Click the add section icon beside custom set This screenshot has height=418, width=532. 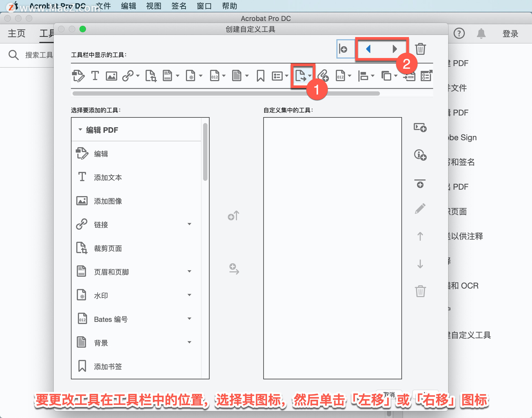point(420,127)
